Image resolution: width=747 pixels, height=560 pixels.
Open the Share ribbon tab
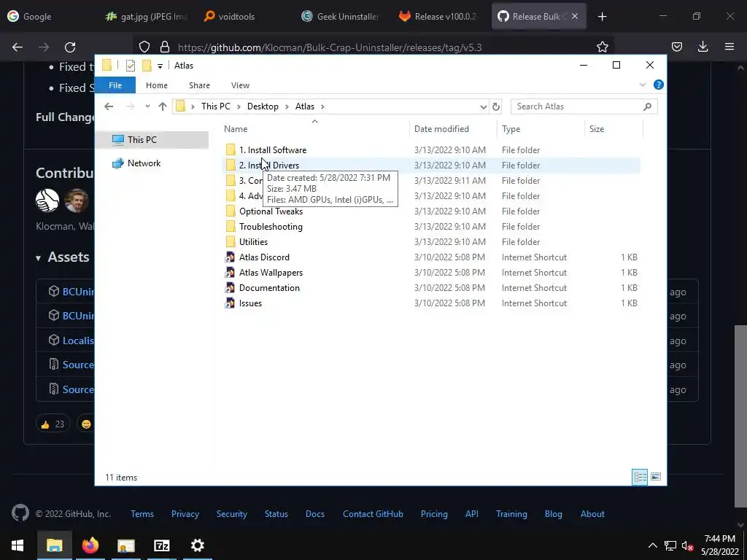[199, 85]
